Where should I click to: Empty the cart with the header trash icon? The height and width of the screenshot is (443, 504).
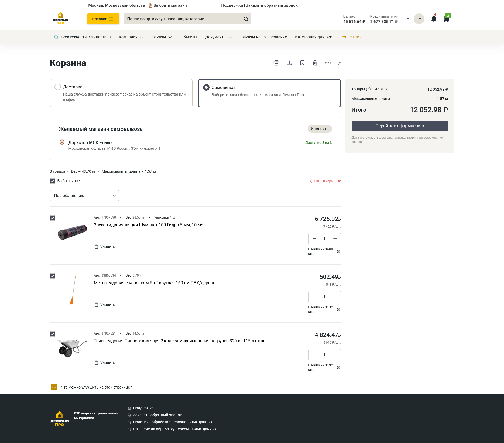[x=315, y=63]
